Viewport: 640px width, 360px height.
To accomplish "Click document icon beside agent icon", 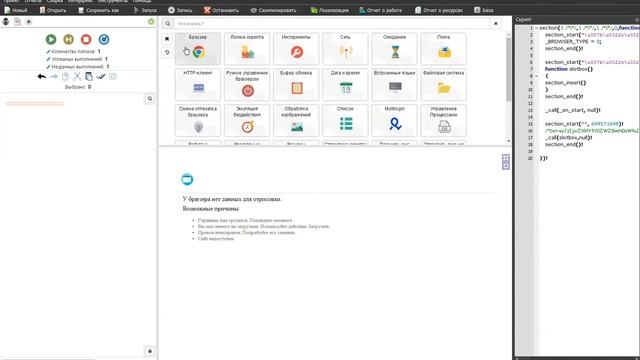I will tap(17, 22).
